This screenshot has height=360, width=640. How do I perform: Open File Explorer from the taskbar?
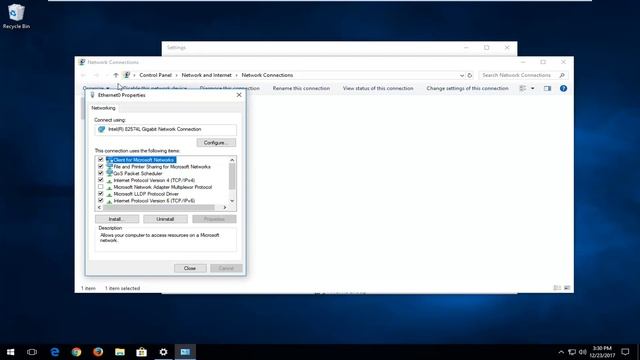click(x=120, y=352)
